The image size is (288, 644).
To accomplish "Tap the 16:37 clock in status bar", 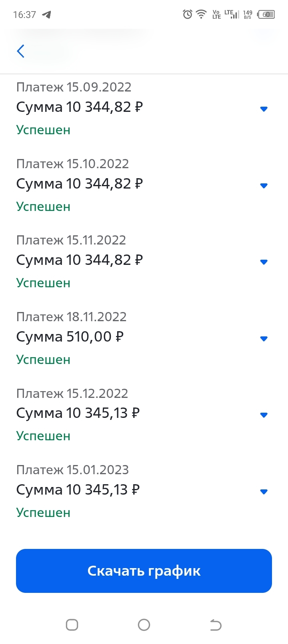I will [x=24, y=15].
